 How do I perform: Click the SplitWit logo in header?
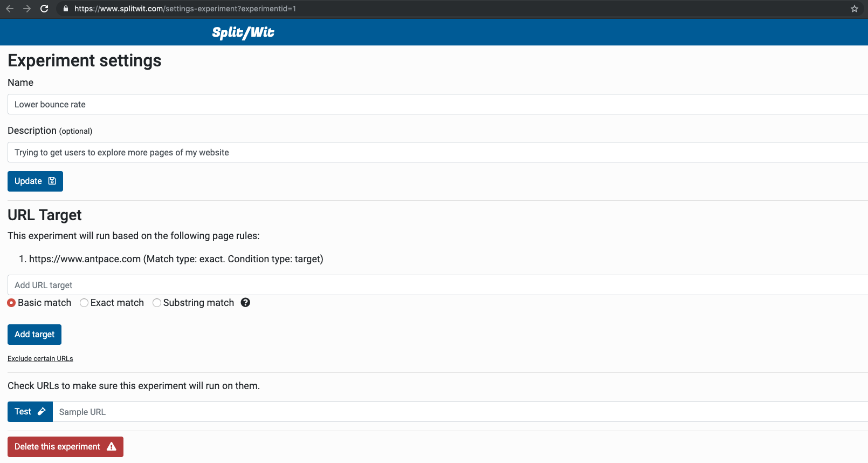pos(243,33)
